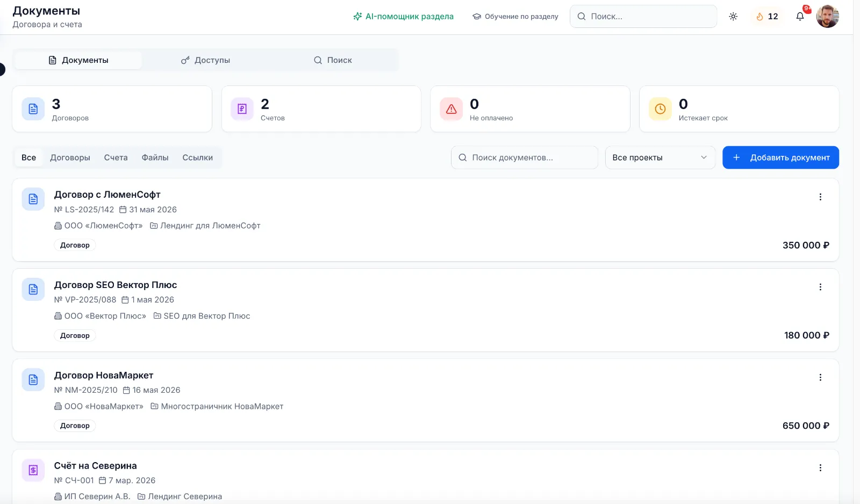860x504 pixels.
Task: Toggle the light/dark theme sun icon
Action: tap(733, 17)
